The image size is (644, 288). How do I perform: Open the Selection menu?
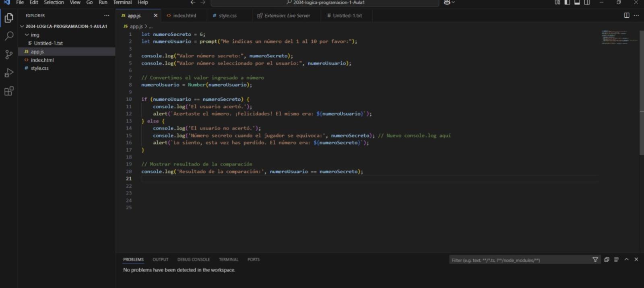pyautogui.click(x=54, y=2)
